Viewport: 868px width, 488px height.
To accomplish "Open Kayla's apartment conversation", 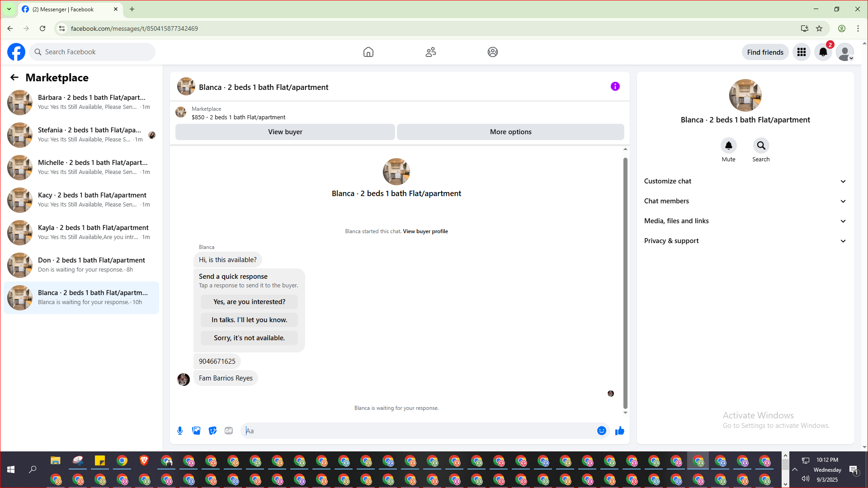I will click(x=81, y=232).
